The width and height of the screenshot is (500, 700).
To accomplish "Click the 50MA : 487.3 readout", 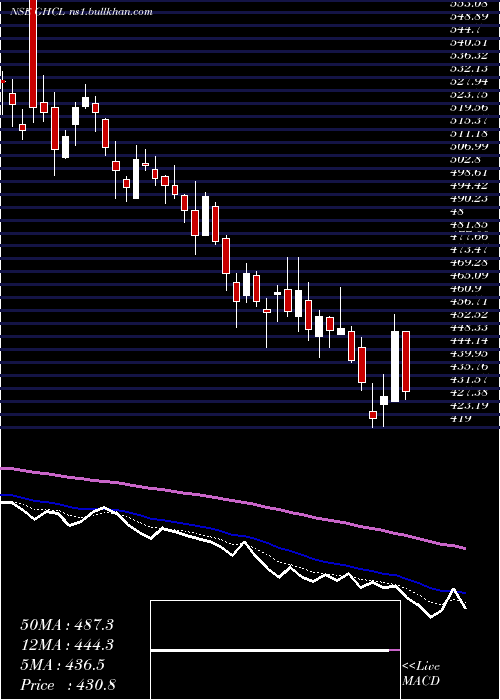I will point(67,625).
